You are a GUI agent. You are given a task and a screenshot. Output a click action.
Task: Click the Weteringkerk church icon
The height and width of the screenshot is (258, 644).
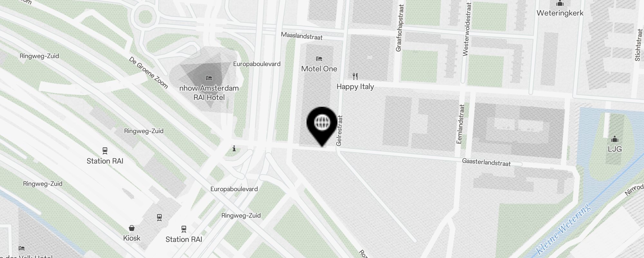point(560,3)
